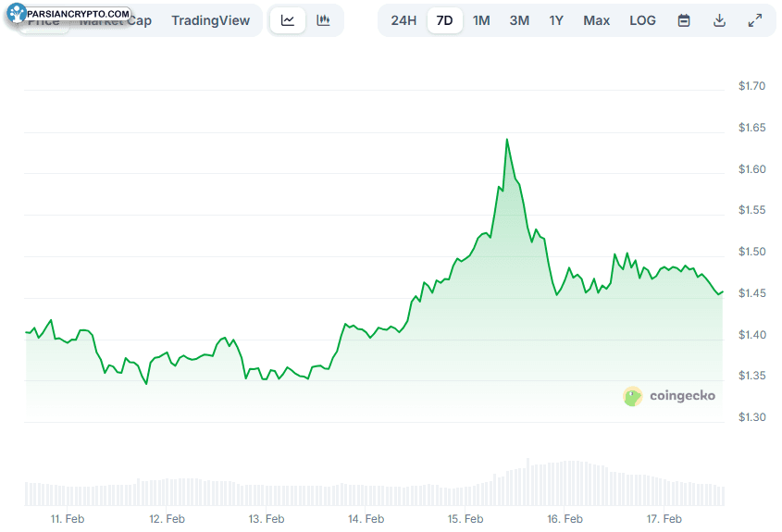Switch to line chart view icon

tap(288, 20)
